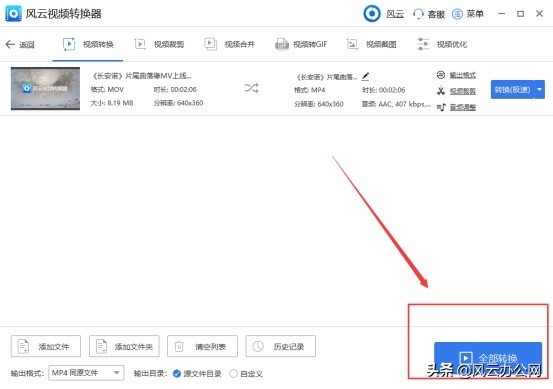
Task: Switch to the 视频裁剪 tab
Action: (x=159, y=44)
